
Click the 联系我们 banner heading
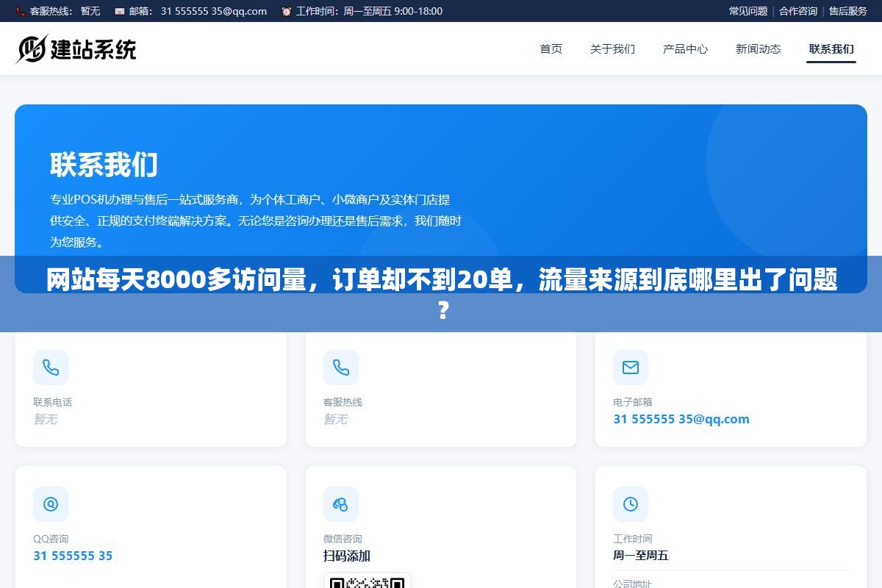point(104,165)
